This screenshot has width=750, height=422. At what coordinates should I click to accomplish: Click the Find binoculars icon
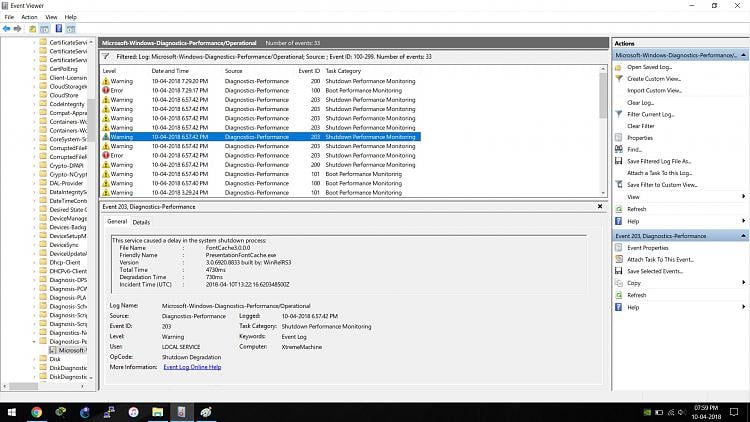[x=618, y=149]
